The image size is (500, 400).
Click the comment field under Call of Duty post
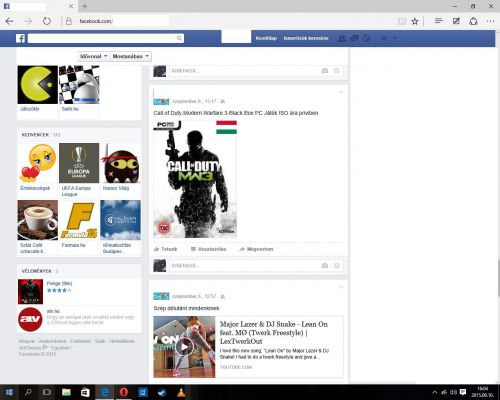point(244,266)
